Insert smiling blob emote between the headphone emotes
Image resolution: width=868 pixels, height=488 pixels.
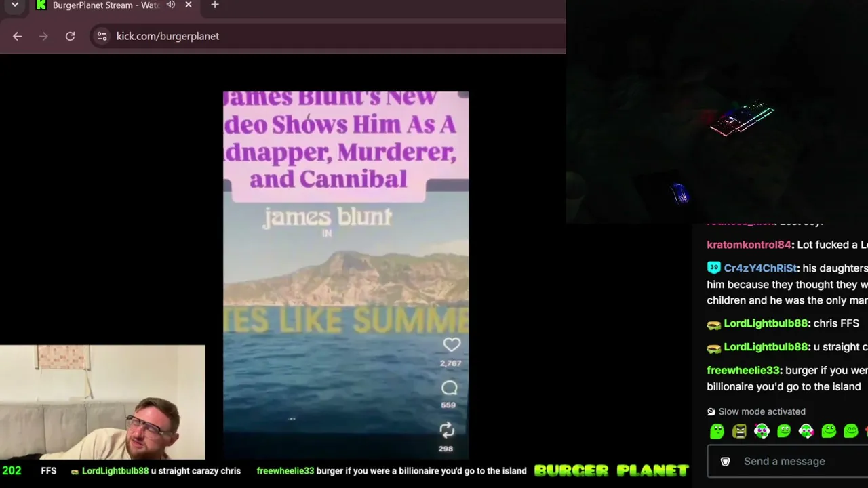(784, 431)
